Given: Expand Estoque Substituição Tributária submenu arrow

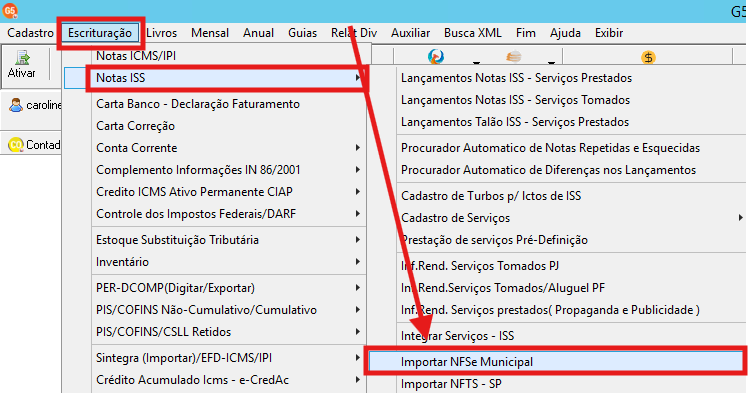Looking at the screenshot, I should click(x=358, y=240).
